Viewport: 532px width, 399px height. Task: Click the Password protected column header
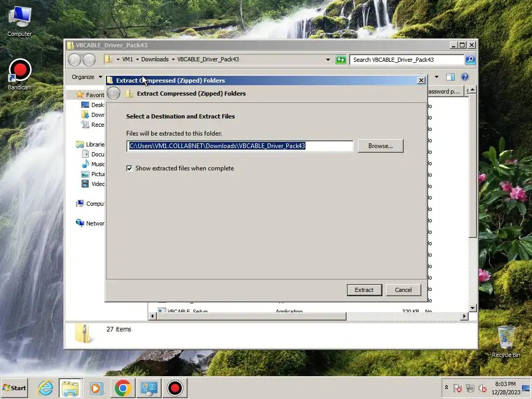445,91
